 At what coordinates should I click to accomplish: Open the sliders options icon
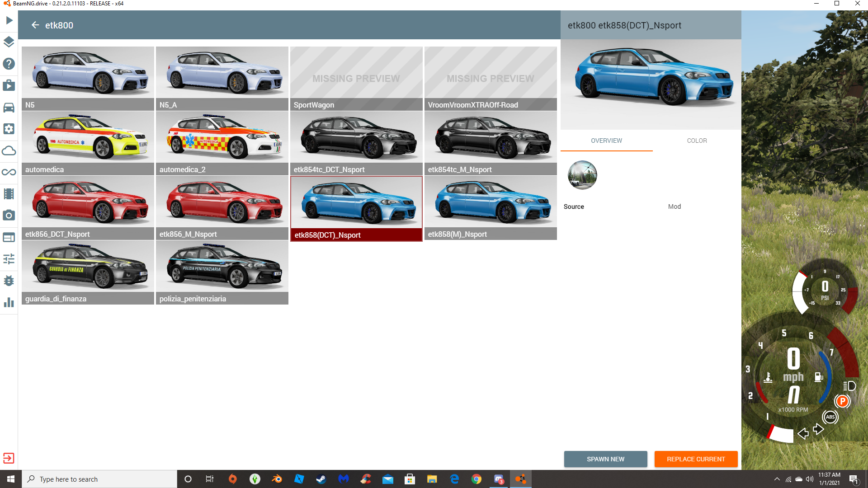coord(9,259)
